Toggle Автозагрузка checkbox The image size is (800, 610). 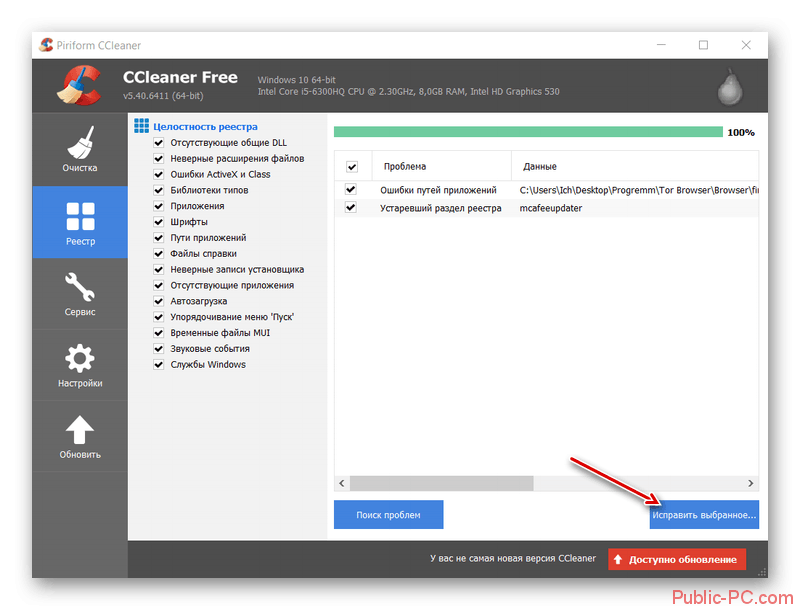coord(159,301)
